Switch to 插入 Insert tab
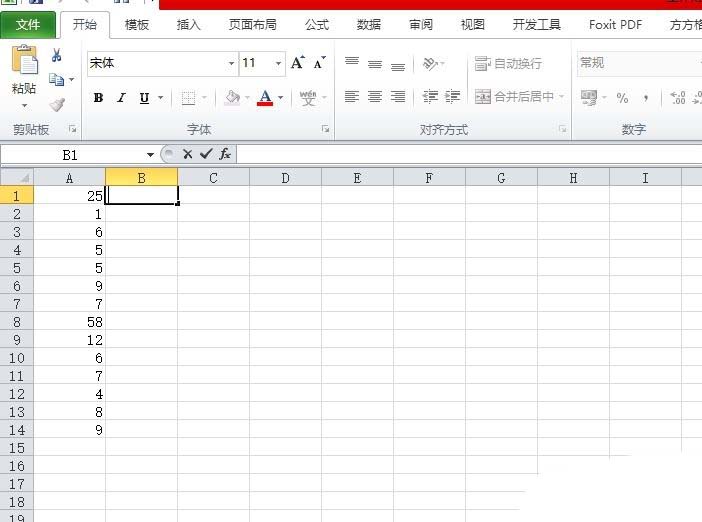The height and width of the screenshot is (522, 702). [x=188, y=25]
